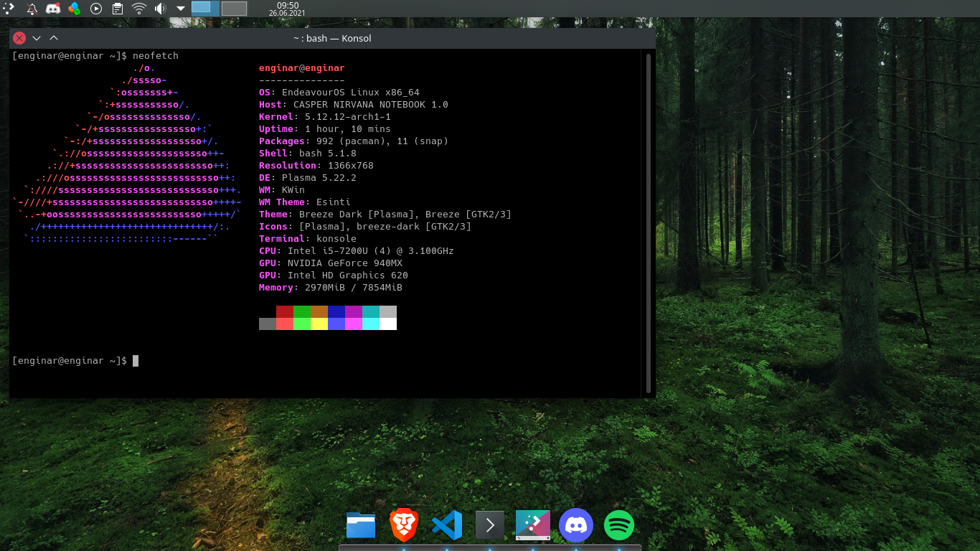Click the white color block in neofetch
This screenshot has height=551, width=980.
point(388,324)
